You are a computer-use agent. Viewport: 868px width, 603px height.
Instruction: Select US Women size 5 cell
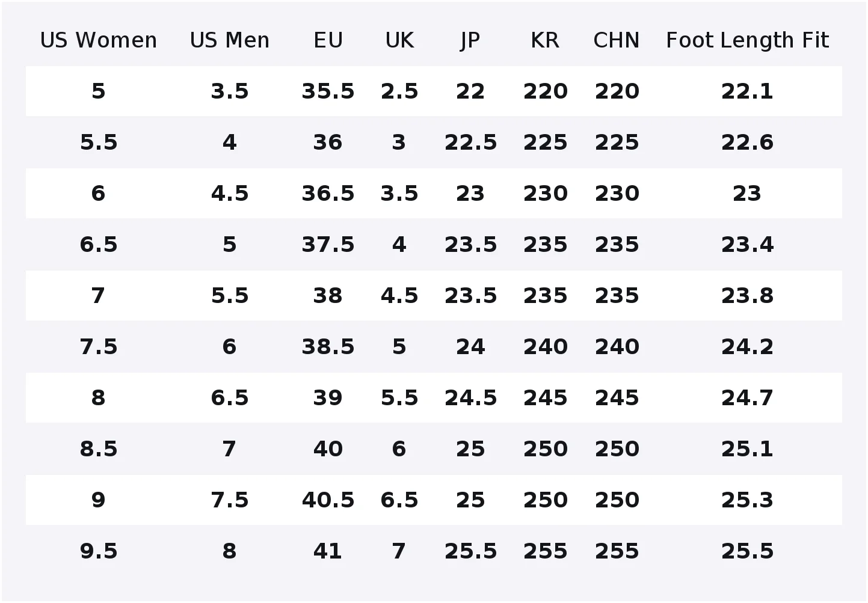coord(99,91)
